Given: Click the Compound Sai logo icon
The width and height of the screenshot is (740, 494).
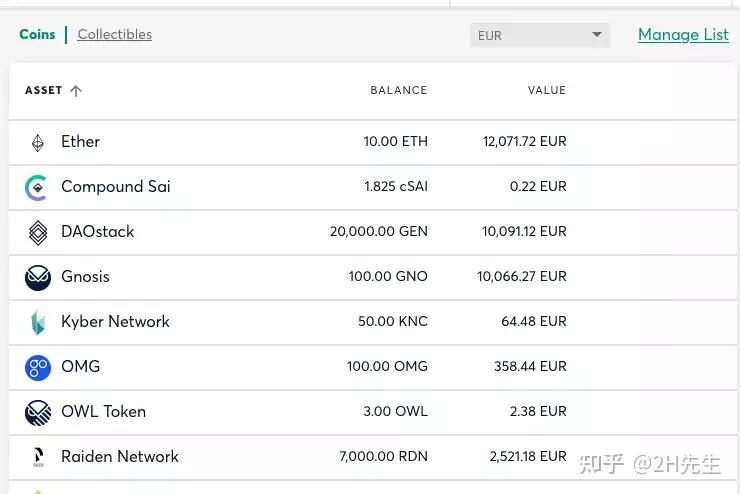Looking at the screenshot, I should coord(37,188).
